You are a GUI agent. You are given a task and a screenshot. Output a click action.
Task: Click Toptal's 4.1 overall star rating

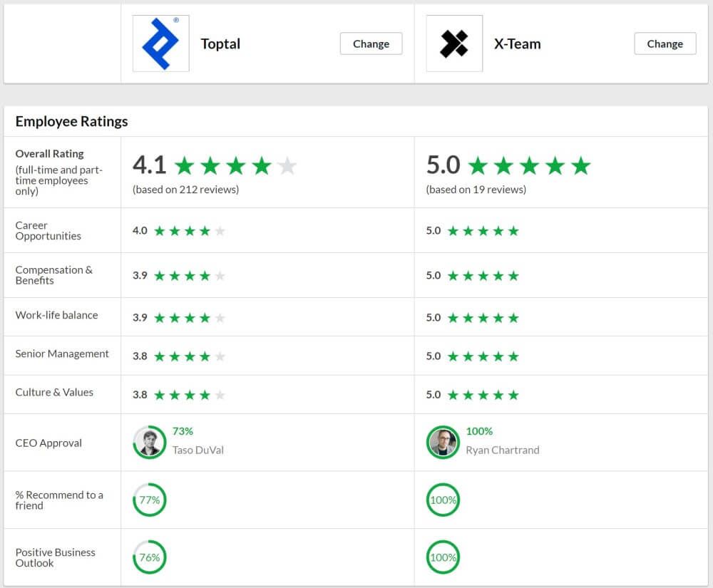[235, 165]
